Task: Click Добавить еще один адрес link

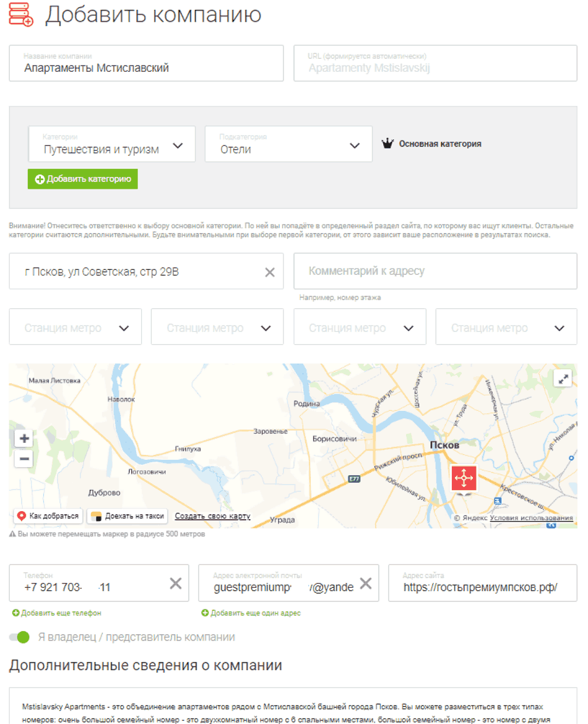Action: click(256, 613)
